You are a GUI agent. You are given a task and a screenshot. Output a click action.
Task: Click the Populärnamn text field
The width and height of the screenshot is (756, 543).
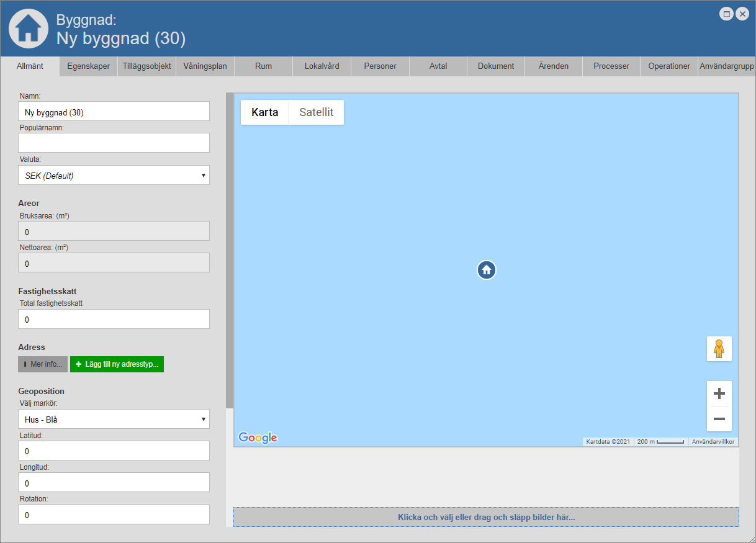pyautogui.click(x=114, y=143)
